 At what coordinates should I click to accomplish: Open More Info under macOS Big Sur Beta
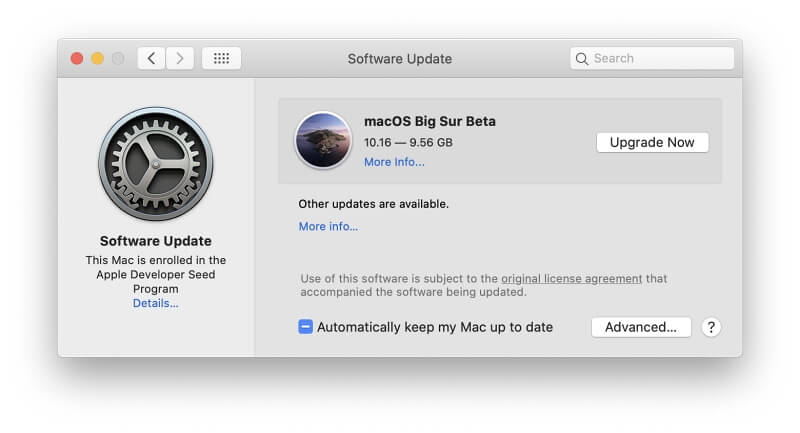coord(394,162)
